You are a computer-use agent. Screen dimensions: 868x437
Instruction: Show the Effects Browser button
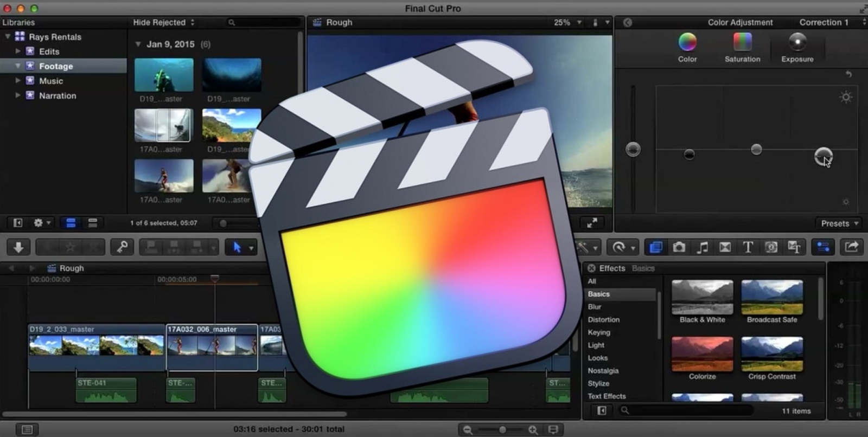[x=656, y=247]
